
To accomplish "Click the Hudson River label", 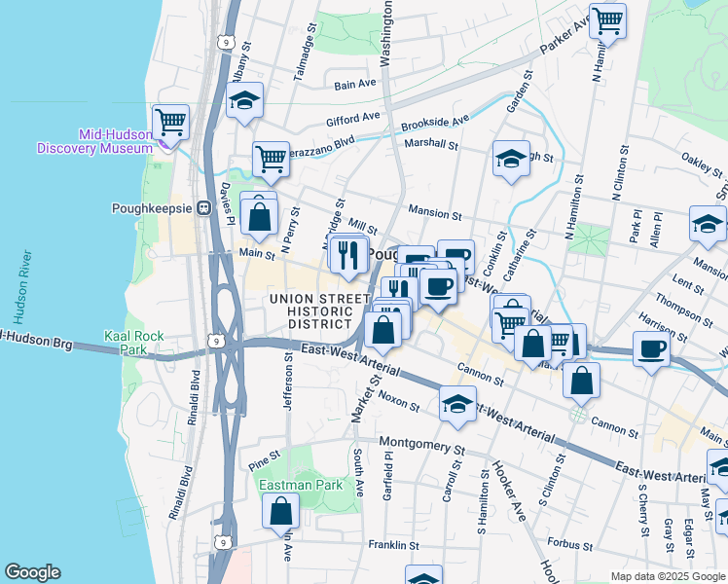I will click(x=22, y=287).
